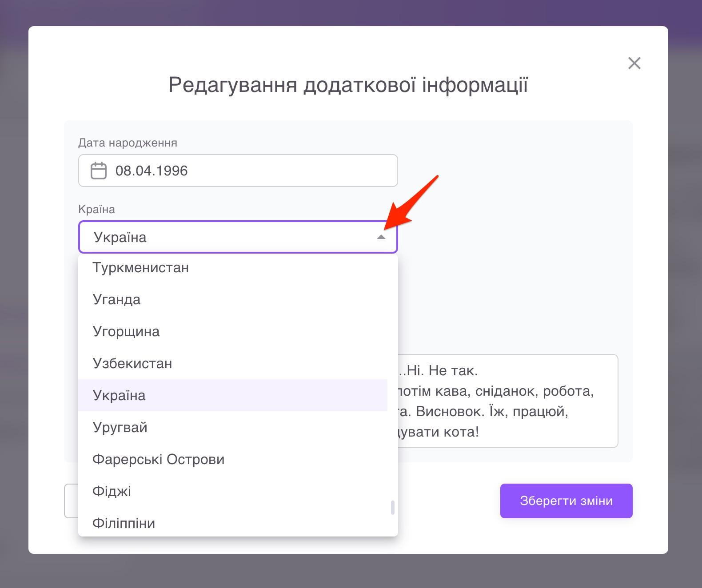
Task: Click the birth date input field
Action: pos(249,171)
